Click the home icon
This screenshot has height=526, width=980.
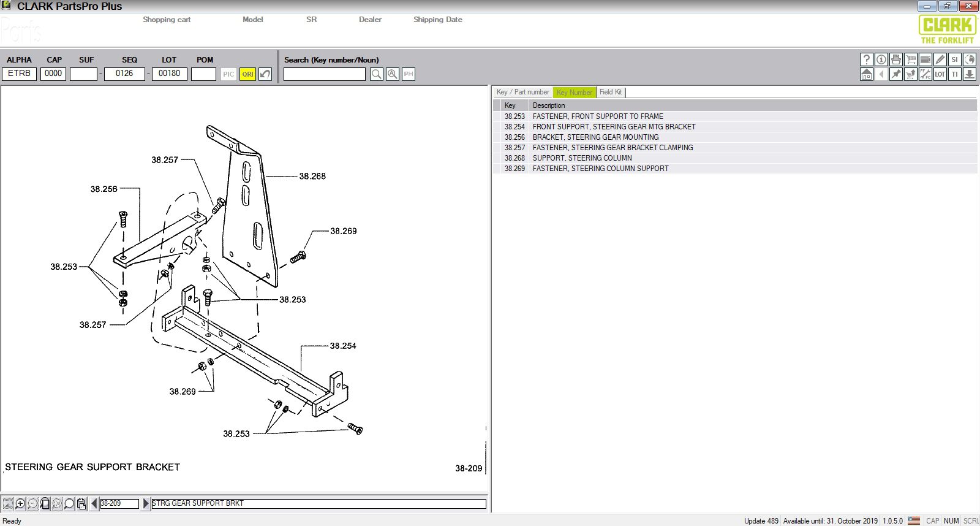pos(866,74)
